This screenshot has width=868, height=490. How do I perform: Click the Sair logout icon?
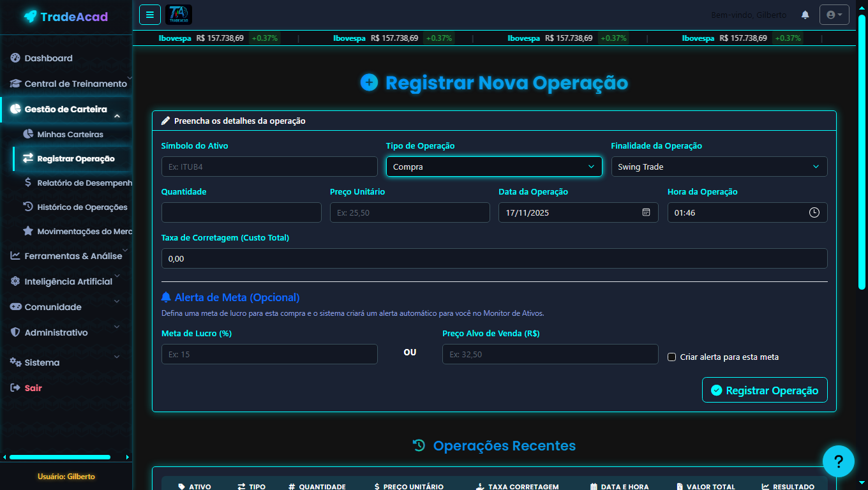(15, 387)
